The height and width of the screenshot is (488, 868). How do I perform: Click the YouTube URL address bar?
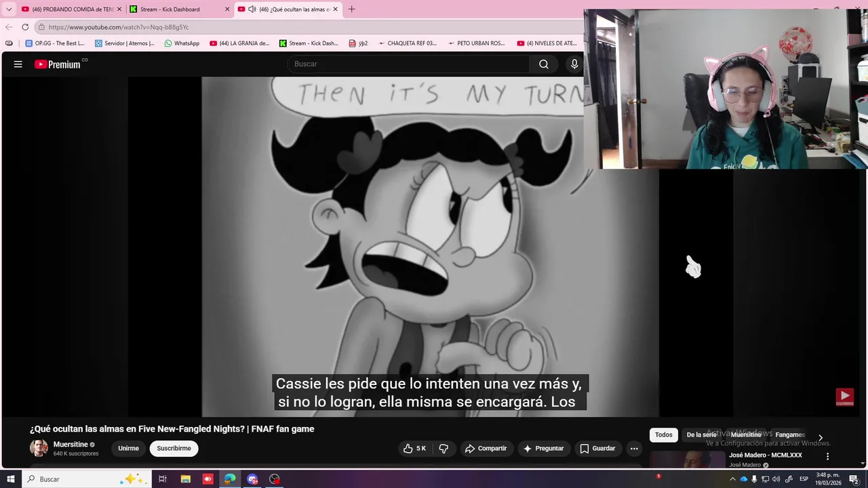[x=309, y=27]
